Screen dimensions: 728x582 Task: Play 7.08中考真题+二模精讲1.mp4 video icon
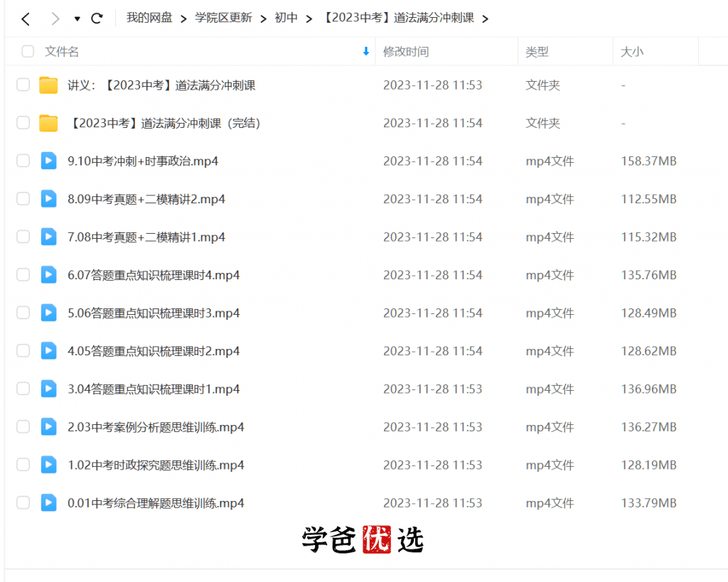(48, 237)
